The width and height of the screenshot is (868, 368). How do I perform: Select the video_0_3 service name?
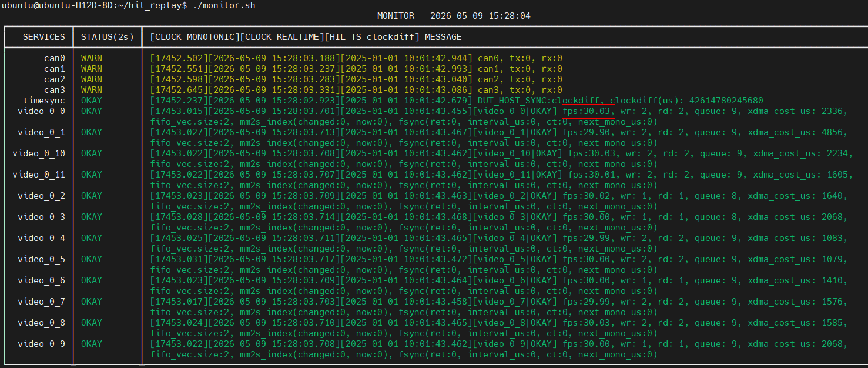point(41,217)
